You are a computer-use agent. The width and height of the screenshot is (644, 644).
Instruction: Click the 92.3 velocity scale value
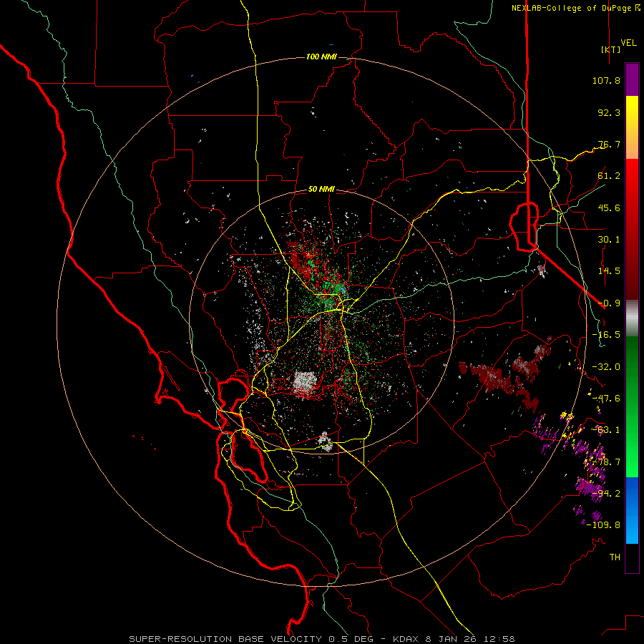(x=609, y=112)
